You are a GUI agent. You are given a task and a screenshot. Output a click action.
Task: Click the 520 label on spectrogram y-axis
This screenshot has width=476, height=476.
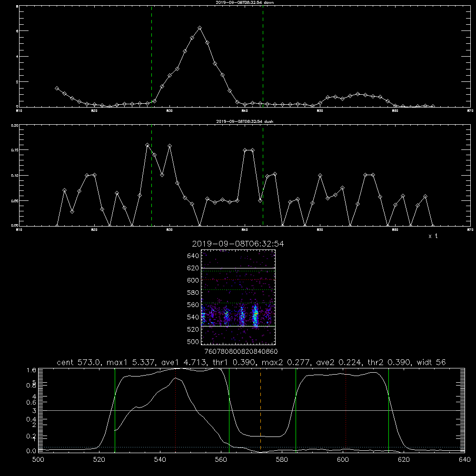coord(193,329)
